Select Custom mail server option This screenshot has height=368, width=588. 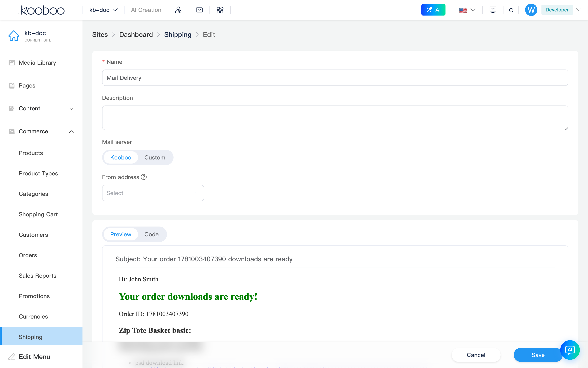[155, 157]
